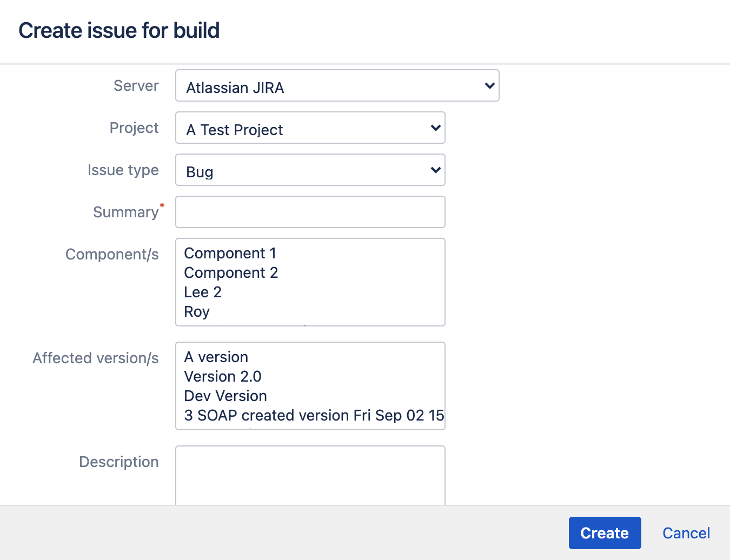Viewport: 730px width, 560px height.
Task: Select the SOAP created version entry
Action: [314, 415]
